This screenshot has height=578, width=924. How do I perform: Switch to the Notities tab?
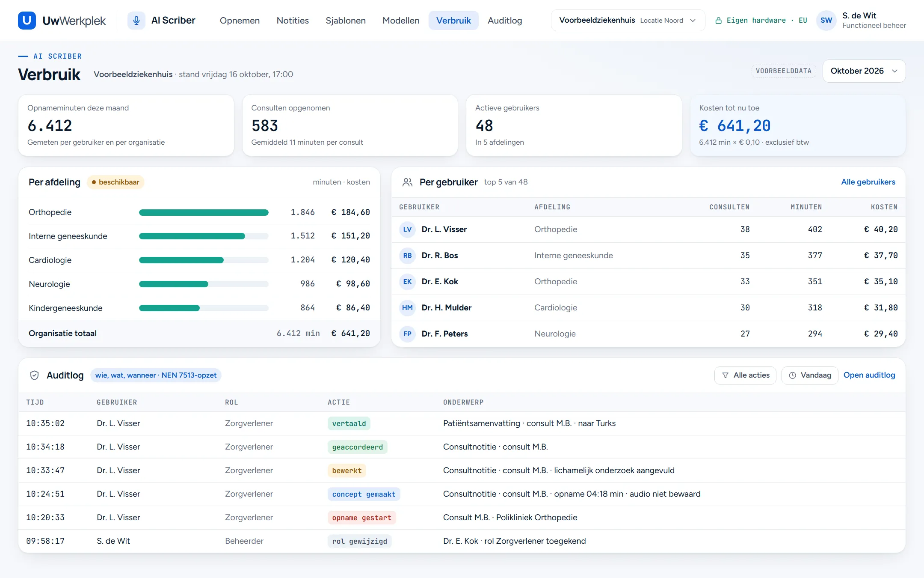tap(293, 20)
